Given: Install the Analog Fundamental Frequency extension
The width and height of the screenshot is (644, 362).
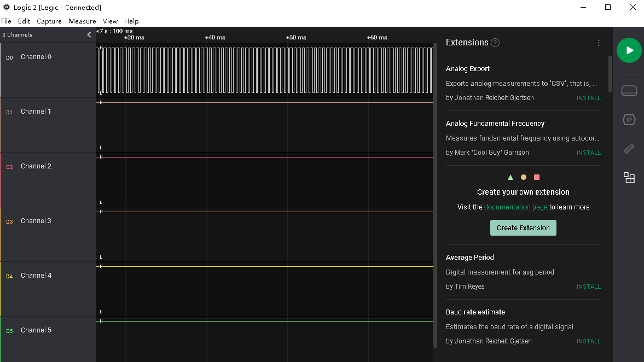Looking at the screenshot, I should point(589,152).
